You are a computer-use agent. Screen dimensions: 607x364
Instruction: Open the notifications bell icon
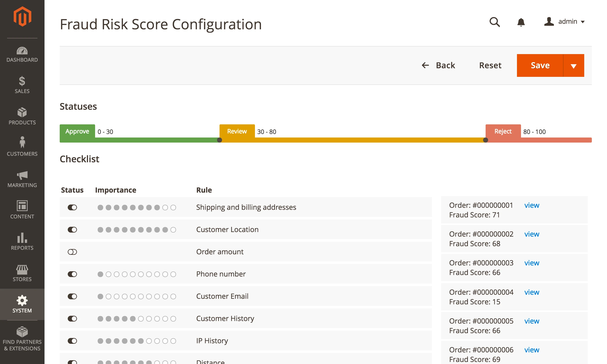pyautogui.click(x=521, y=22)
